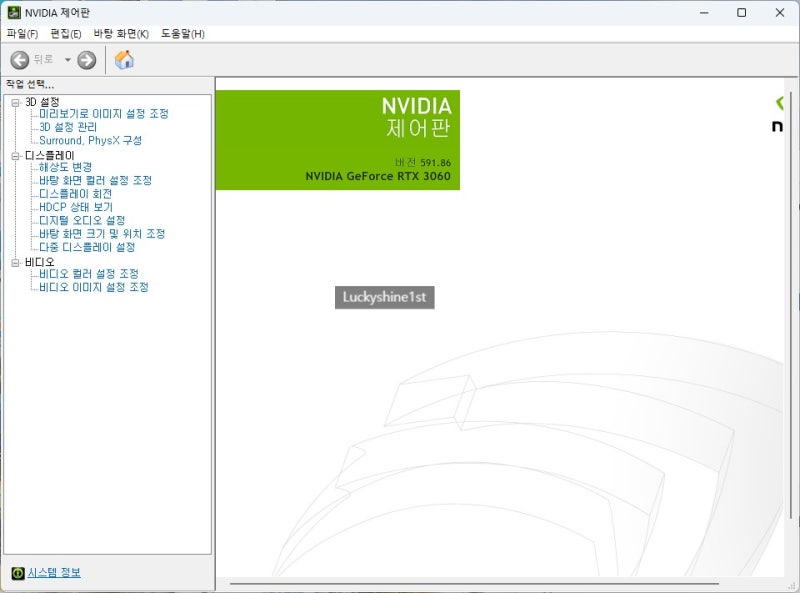This screenshot has height=593, width=800.
Task: Minimize the NVIDIA 제어판 window
Action: [x=704, y=13]
